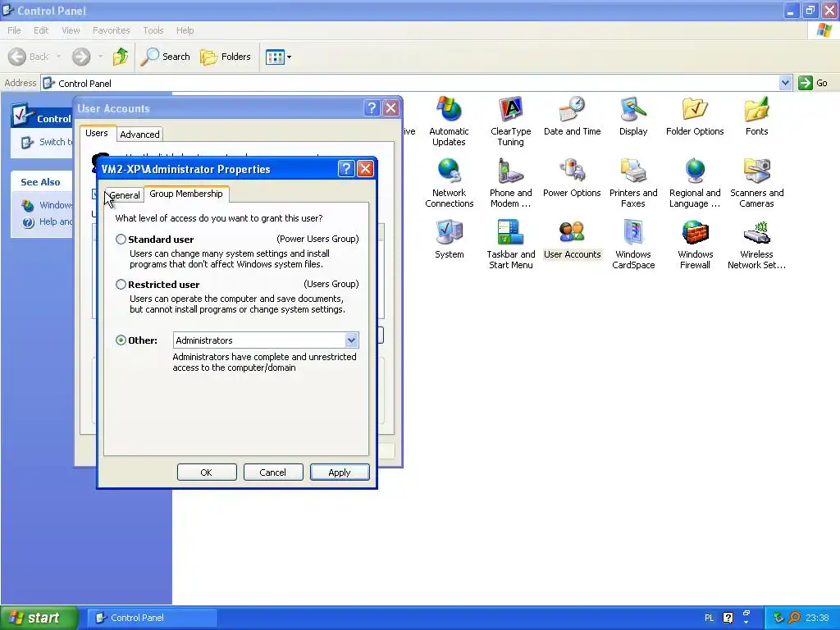Open Phone and Modem options

[510, 183]
